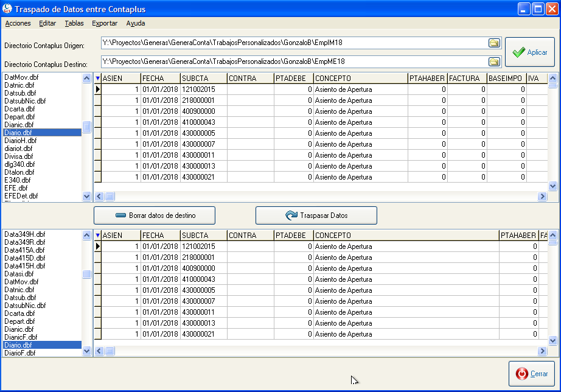
Task: Click PTAHABER column header in lower grid
Action: tap(519, 236)
